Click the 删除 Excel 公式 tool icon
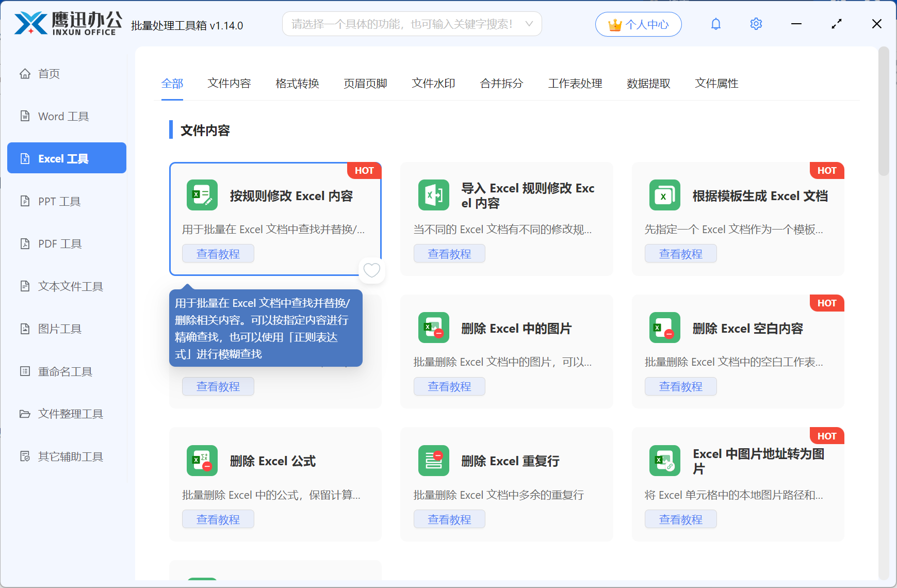This screenshot has height=588, width=897. (x=202, y=461)
